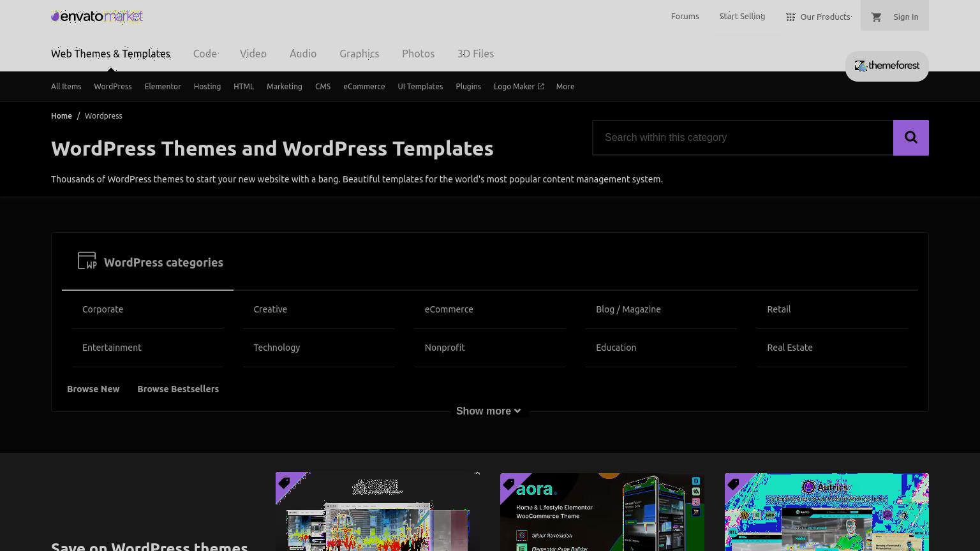Select Web Themes & Templates tab
Screen dimensions: 980x551
tap(110, 54)
